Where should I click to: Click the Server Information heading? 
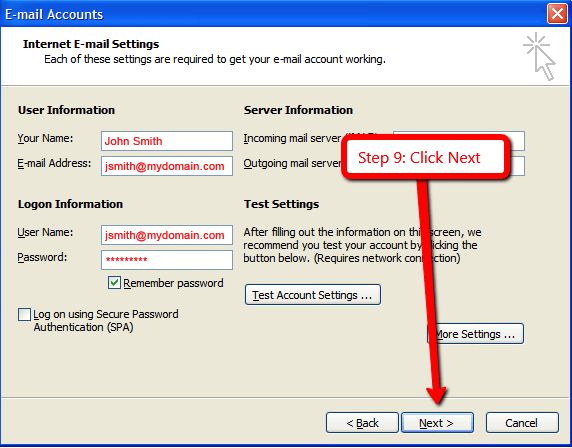click(298, 110)
